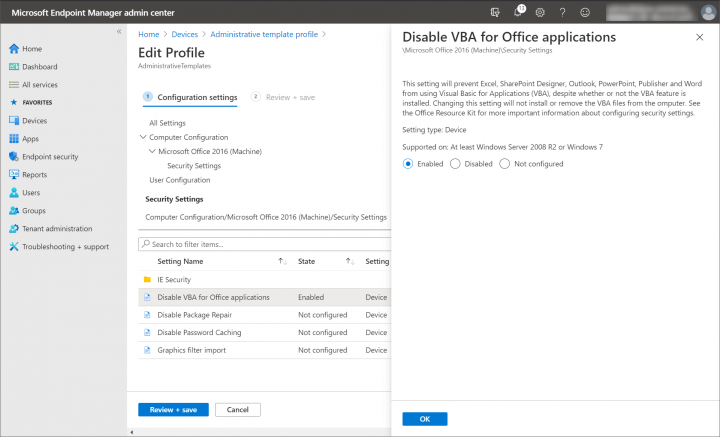Open Tenant administration in sidebar
The image size is (720, 437).
click(57, 229)
